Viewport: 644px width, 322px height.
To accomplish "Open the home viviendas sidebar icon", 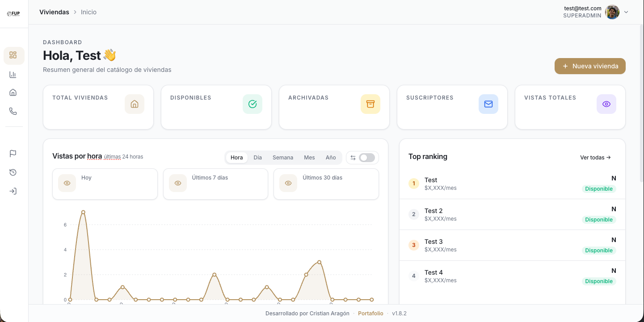I will [13, 92].
